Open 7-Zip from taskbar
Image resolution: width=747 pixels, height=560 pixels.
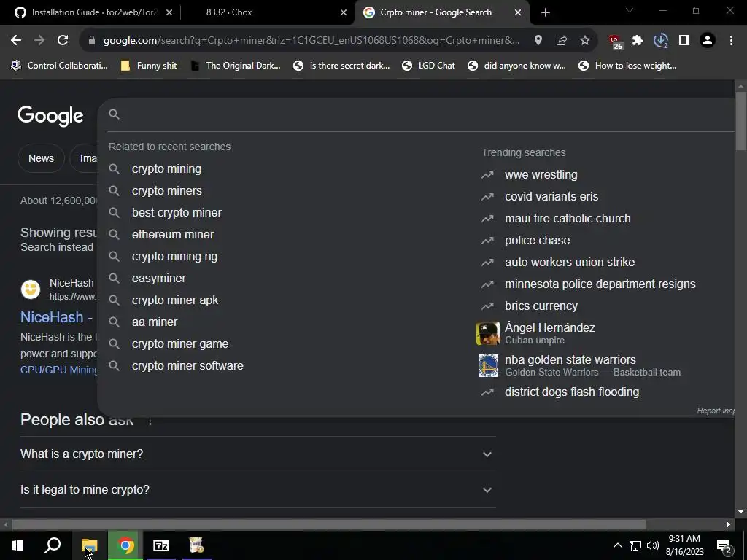click(161, 545)
